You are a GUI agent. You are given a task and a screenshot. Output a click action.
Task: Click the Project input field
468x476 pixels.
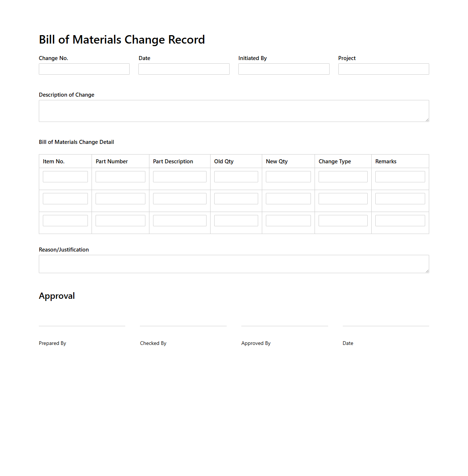[383, 69]
